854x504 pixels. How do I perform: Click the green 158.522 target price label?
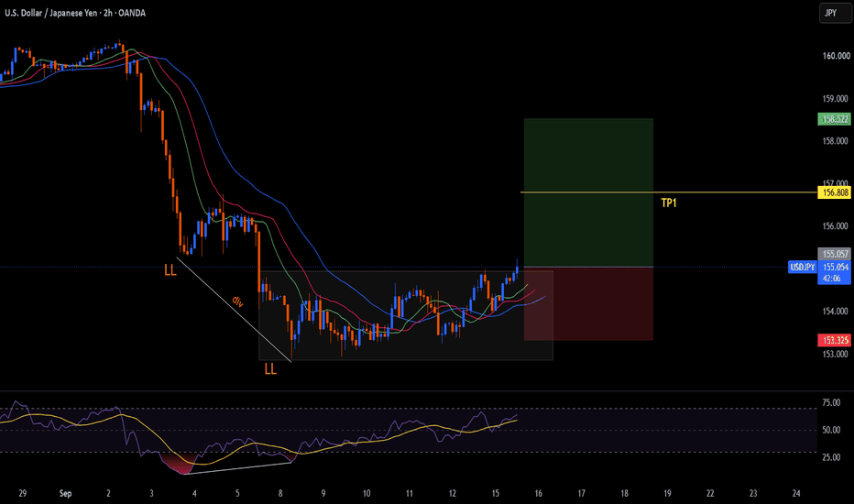pyautogui.click(x=835, y=119)
